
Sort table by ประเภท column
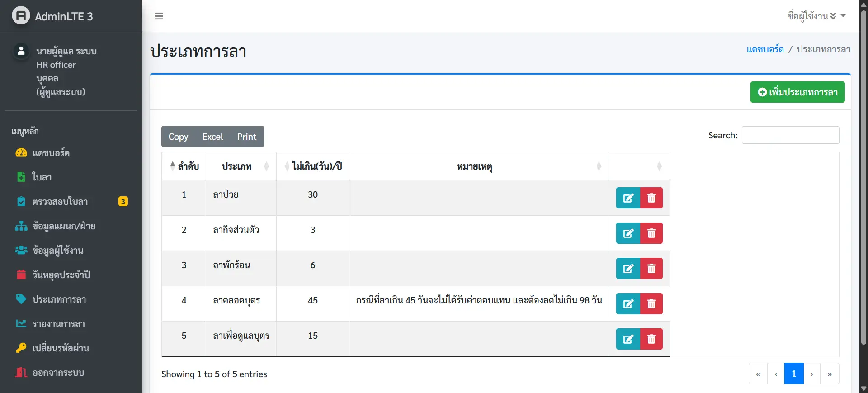pos(241,166)
